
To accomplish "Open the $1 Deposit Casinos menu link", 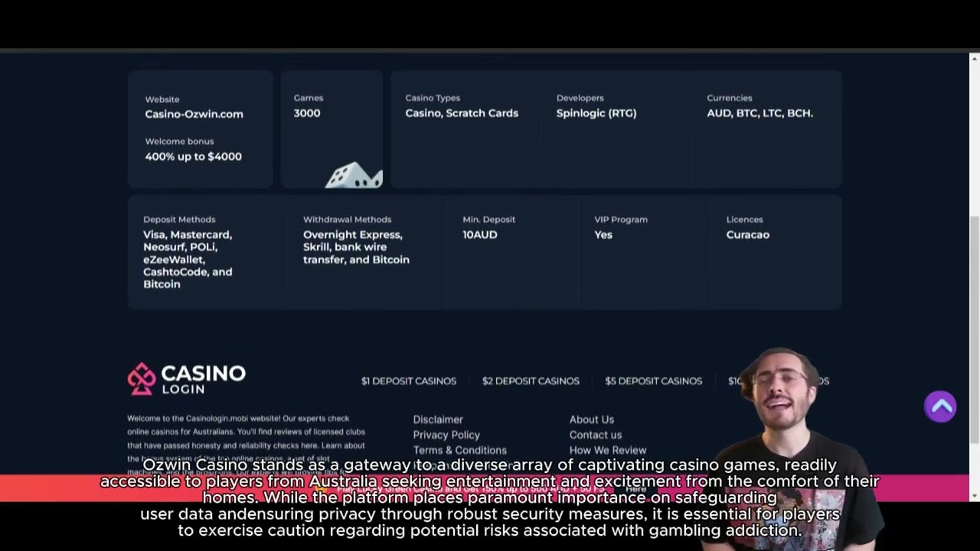I will point(409,380).
